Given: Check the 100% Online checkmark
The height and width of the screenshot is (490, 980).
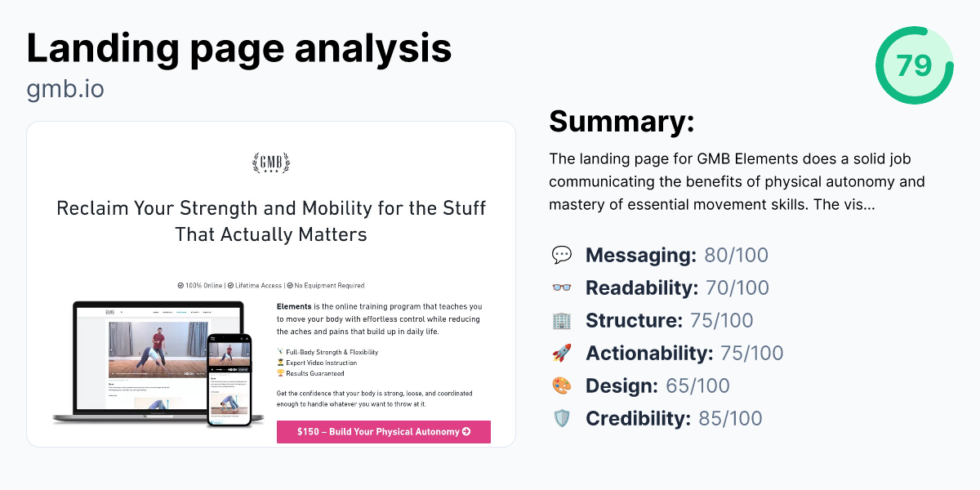Looking at the screenshot, I should tap(180, 285).
